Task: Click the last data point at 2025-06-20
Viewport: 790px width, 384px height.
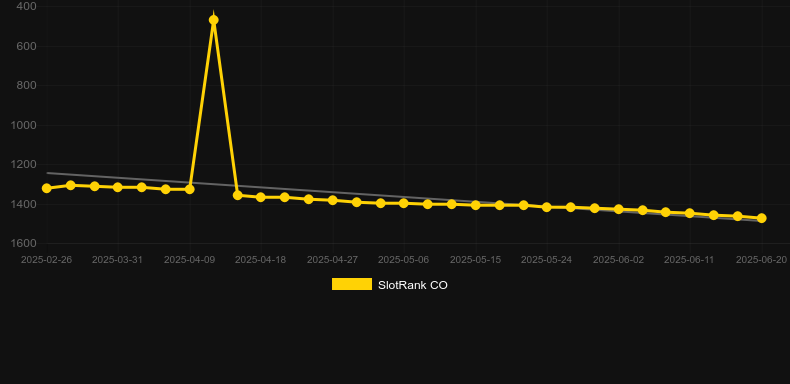Action: (x=761, y=218)
